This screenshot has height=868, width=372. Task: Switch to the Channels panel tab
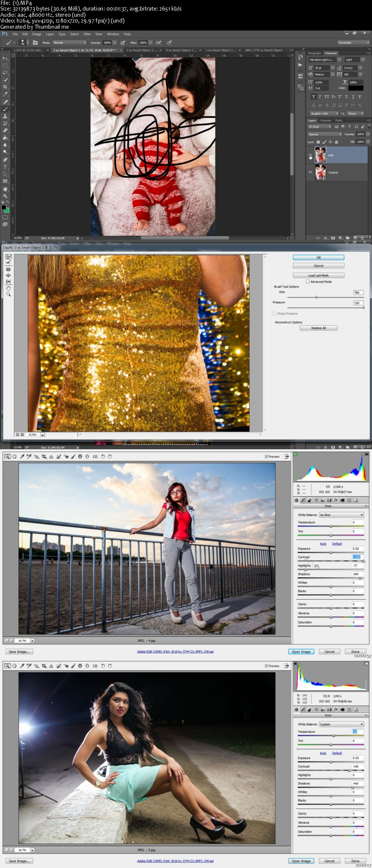coord(325,120)
